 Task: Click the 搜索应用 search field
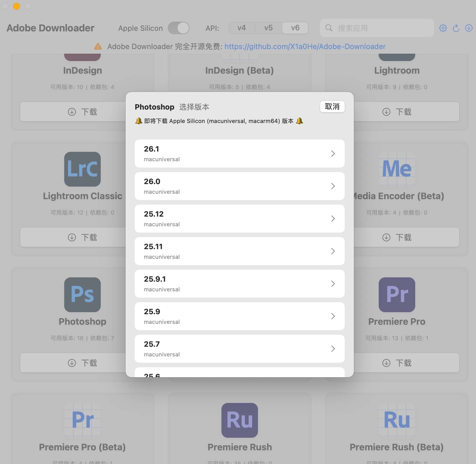376,28
